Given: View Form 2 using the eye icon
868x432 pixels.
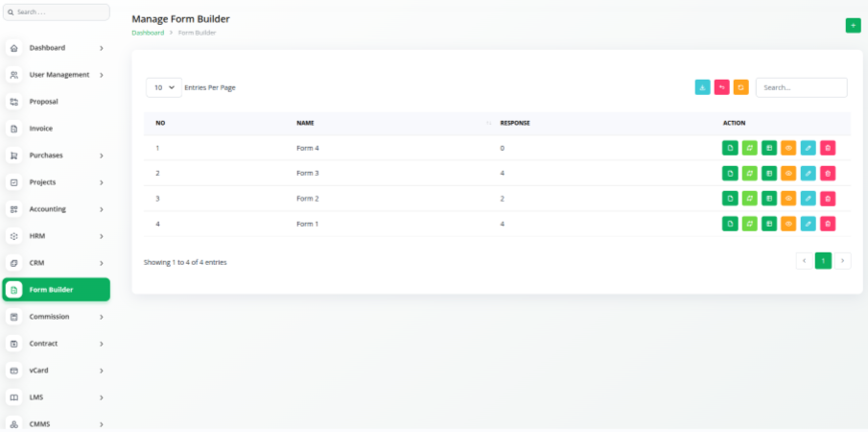Looking at the screenshot, I should (x=788, y=198).
